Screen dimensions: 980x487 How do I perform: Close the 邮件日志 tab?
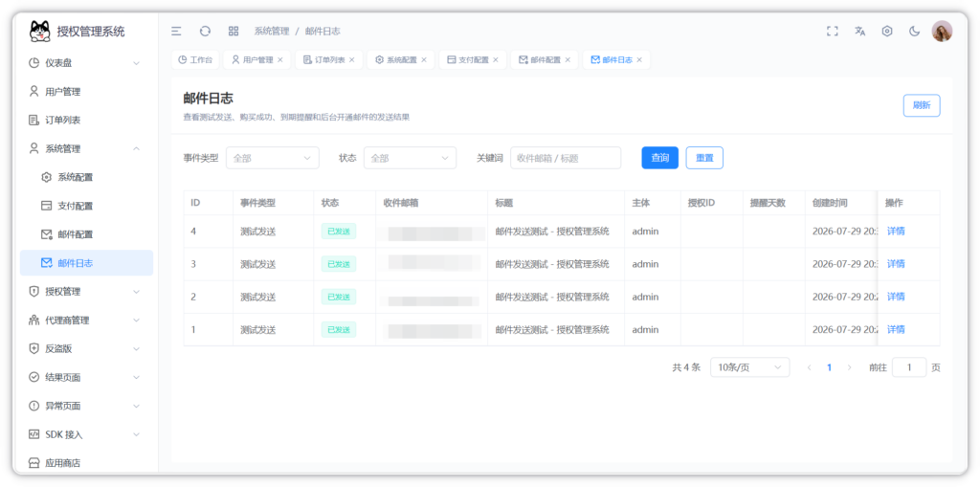click(639, 60)
